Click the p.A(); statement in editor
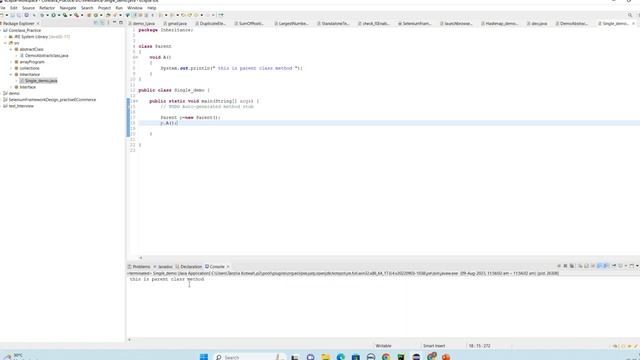 169,123
